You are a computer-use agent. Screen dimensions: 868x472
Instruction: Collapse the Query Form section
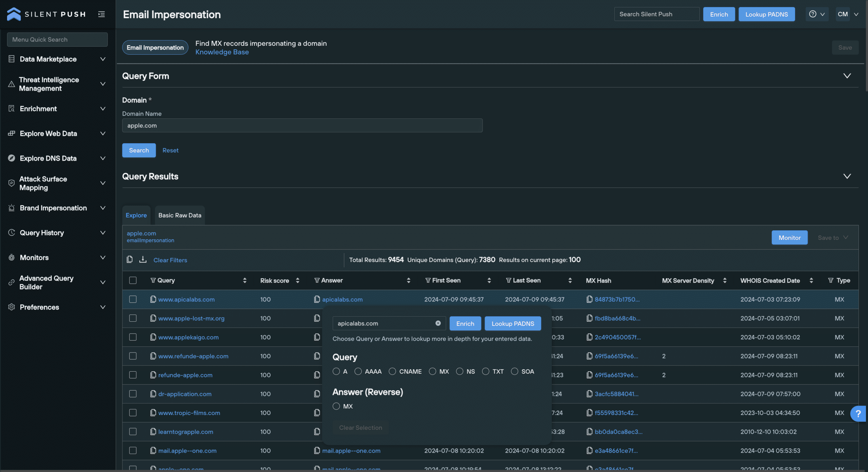[x=847, y=76]
